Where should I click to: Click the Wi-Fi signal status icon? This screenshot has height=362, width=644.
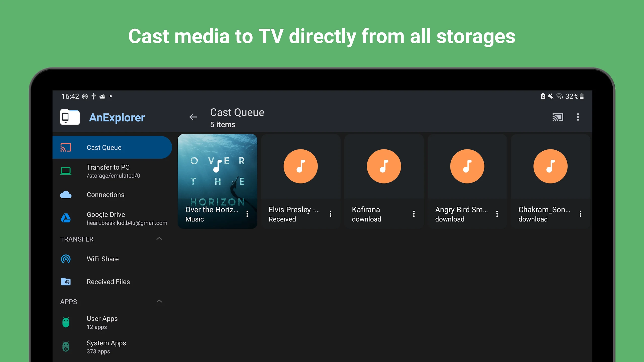[559, 96]
